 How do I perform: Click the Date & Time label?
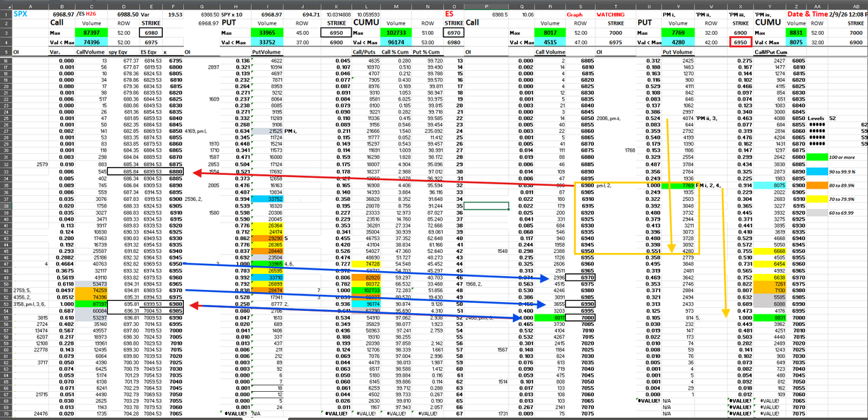[809, 14]
